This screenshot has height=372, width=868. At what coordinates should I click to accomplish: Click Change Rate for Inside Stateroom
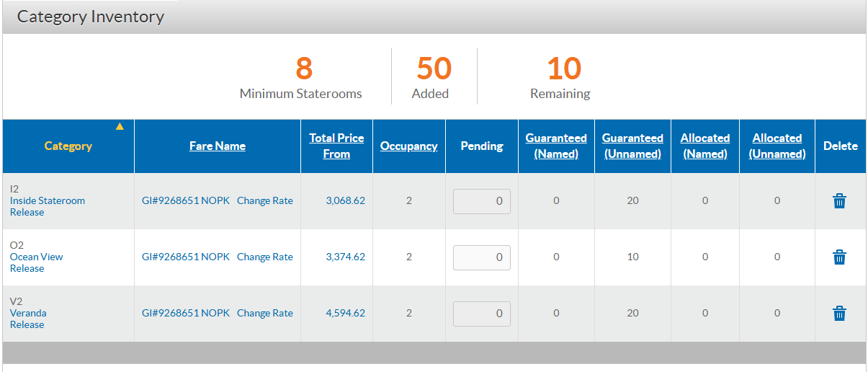click(265, 200)
